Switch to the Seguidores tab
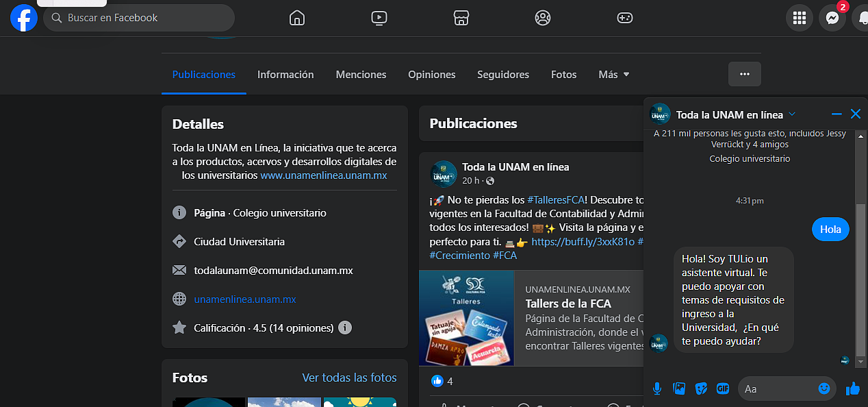The image size is (868, 407). [503, 75]
